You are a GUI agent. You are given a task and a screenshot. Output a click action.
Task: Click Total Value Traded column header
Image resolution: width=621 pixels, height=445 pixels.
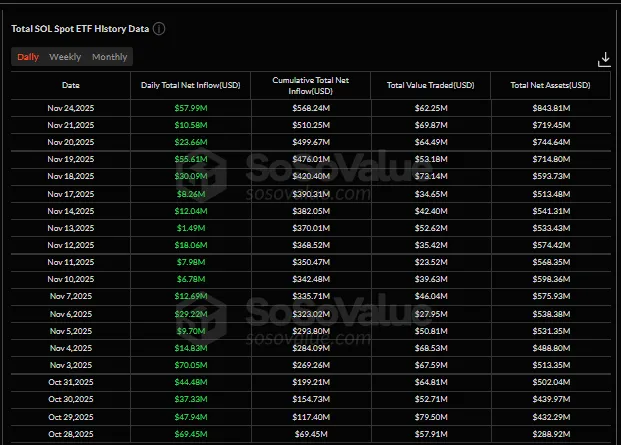pyautogui.click(x=430, y=86)
